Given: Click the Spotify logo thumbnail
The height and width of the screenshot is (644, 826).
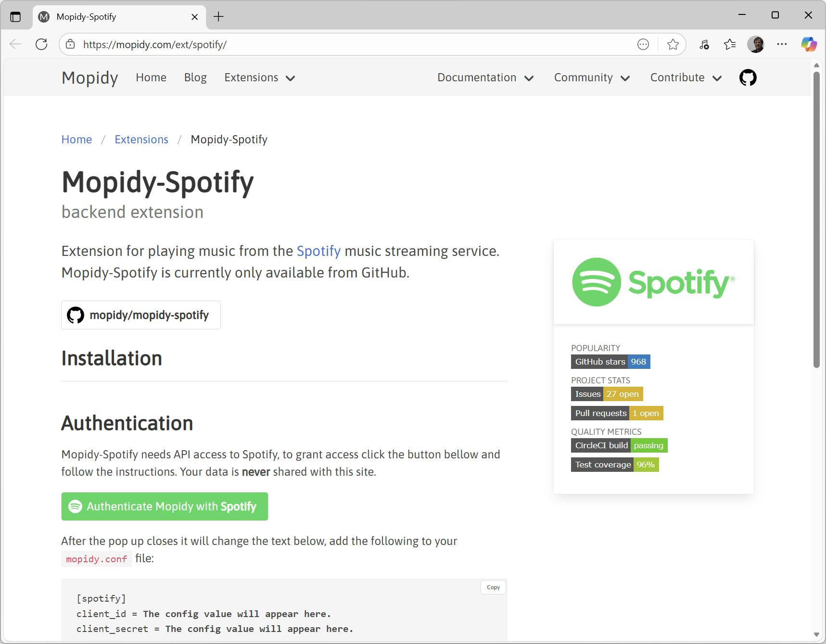Looking at the screenshot, I should point(653,282).
